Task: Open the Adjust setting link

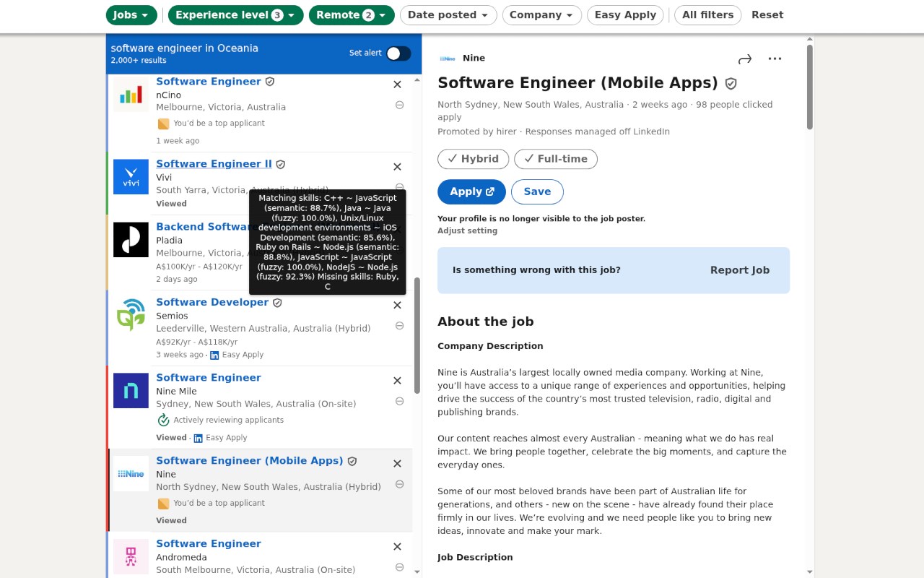Action: (467, 231)
